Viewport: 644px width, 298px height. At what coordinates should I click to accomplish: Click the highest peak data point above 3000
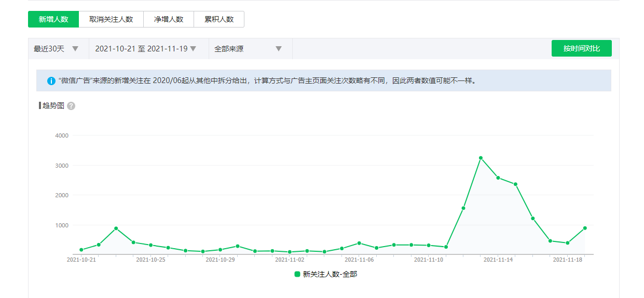click(481, 158)
